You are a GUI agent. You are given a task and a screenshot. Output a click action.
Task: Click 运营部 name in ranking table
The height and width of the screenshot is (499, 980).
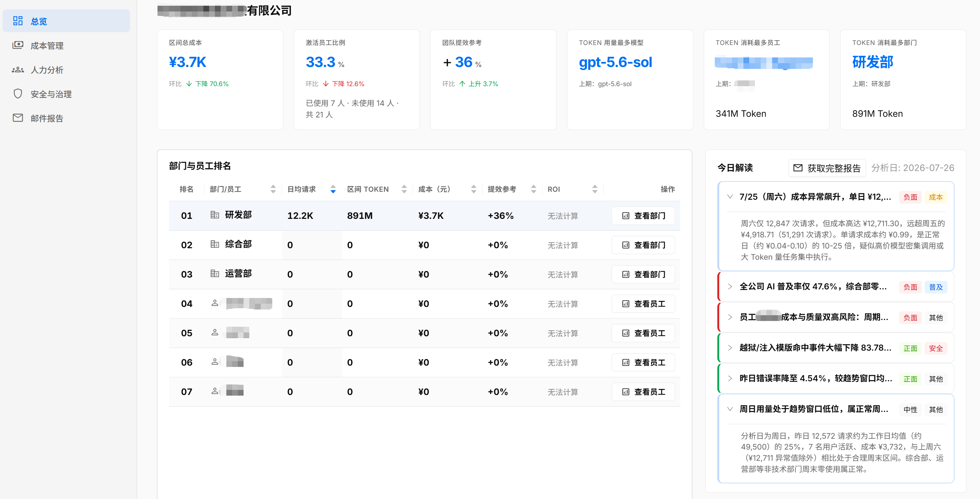click(x=238, y=274)
